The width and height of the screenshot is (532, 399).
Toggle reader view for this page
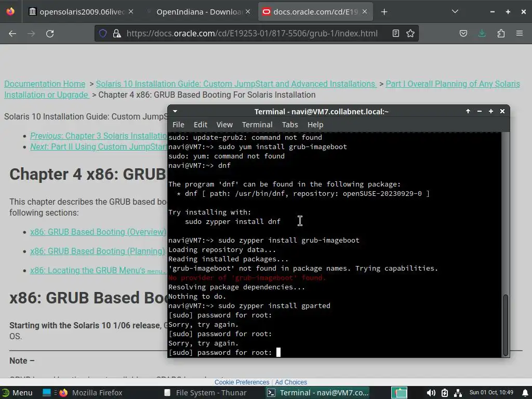pos(395,33)
